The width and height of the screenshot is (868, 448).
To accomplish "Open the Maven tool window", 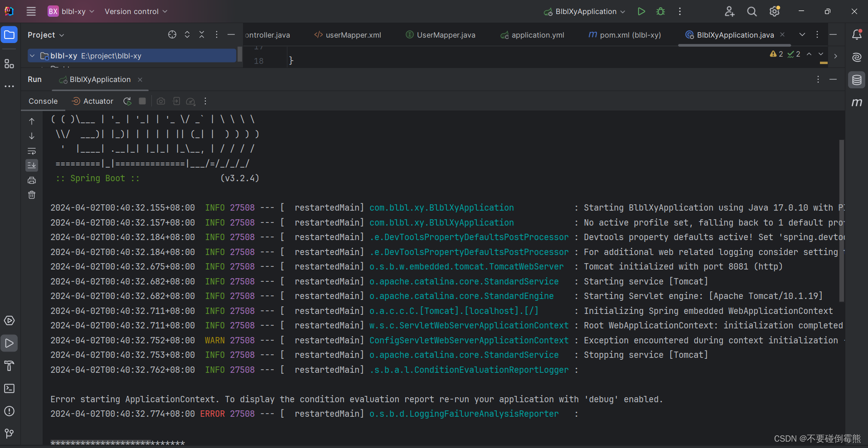I will pos(857,102).
